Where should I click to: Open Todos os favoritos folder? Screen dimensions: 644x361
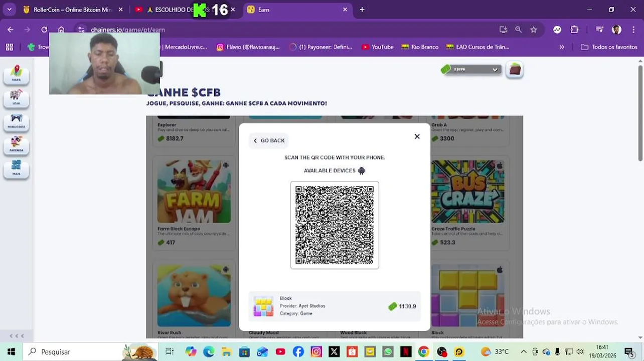pos(609,47)
